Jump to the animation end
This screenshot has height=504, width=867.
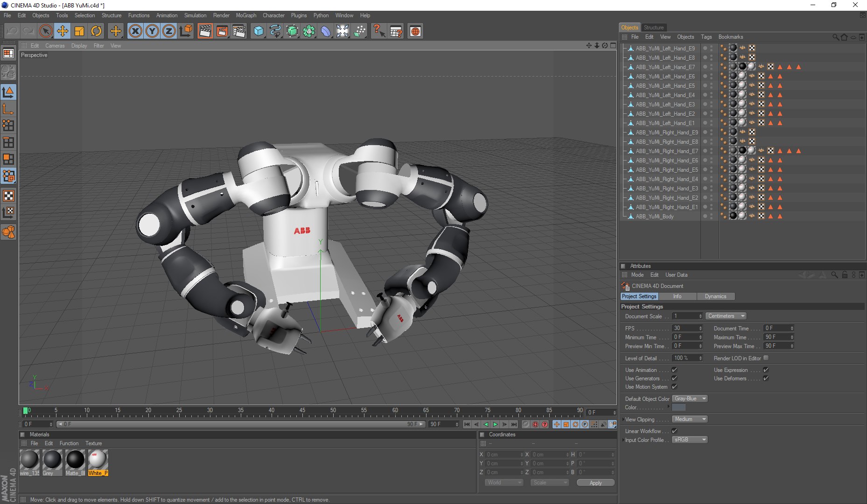tap(514, 424)
